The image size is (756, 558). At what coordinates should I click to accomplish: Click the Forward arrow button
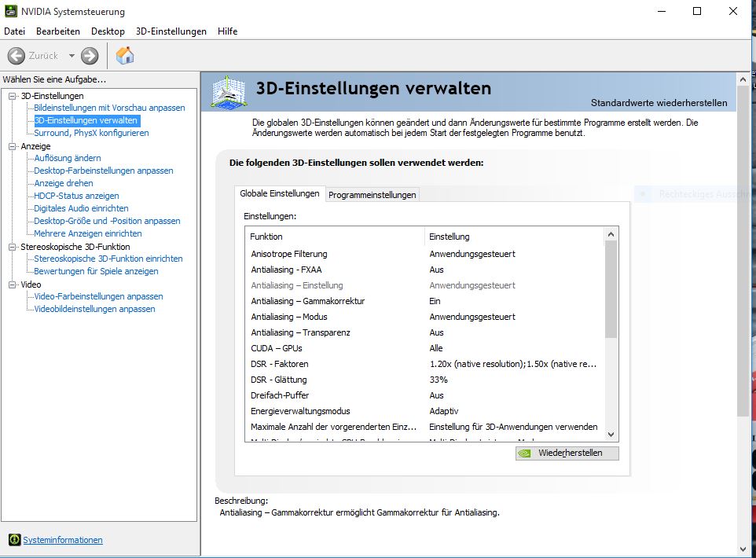click(90, 56)
